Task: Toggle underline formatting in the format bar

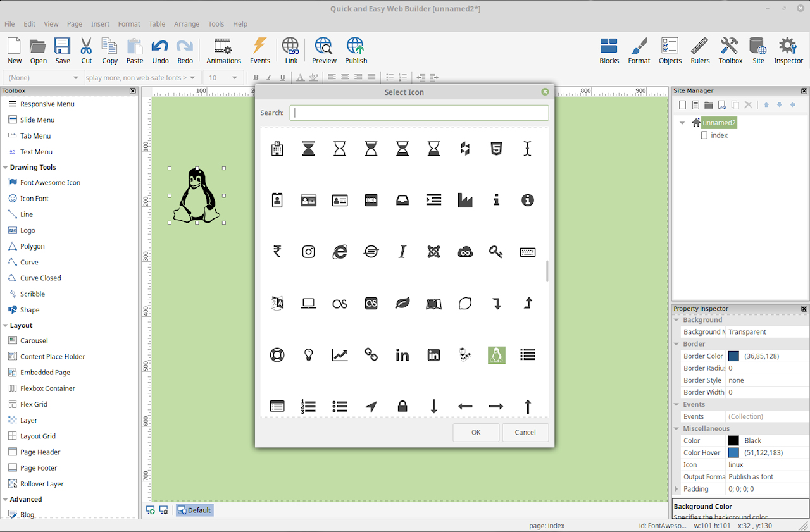Action: pyautogui.click(x=282, y=78)
